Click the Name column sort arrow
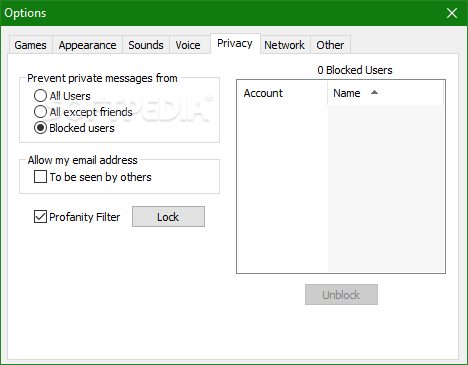 click(x=374, y=93)
